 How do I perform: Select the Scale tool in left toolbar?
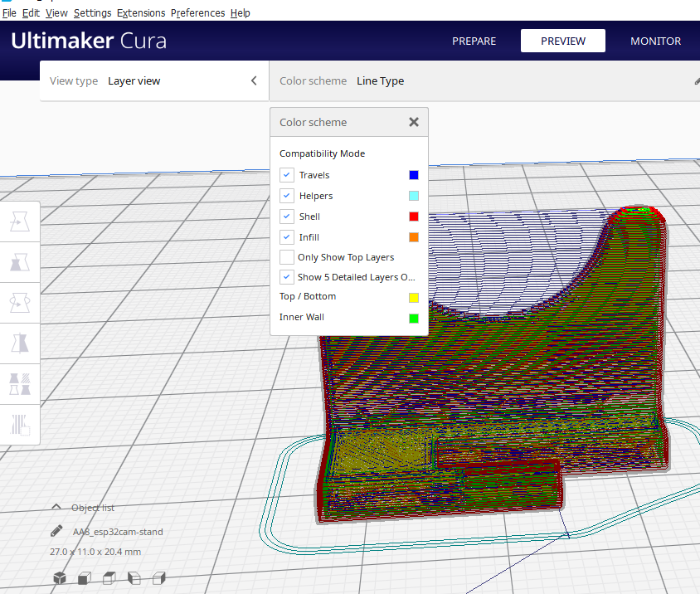20,263
